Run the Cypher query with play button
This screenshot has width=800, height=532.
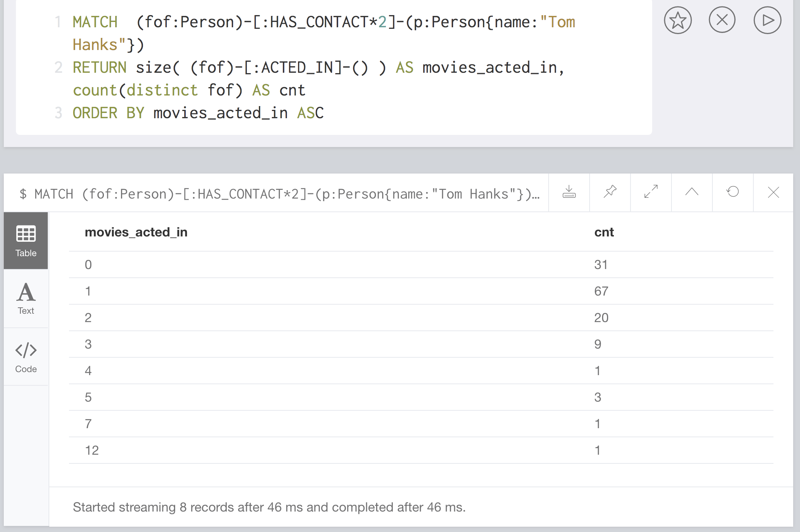(x=767, y=20)
